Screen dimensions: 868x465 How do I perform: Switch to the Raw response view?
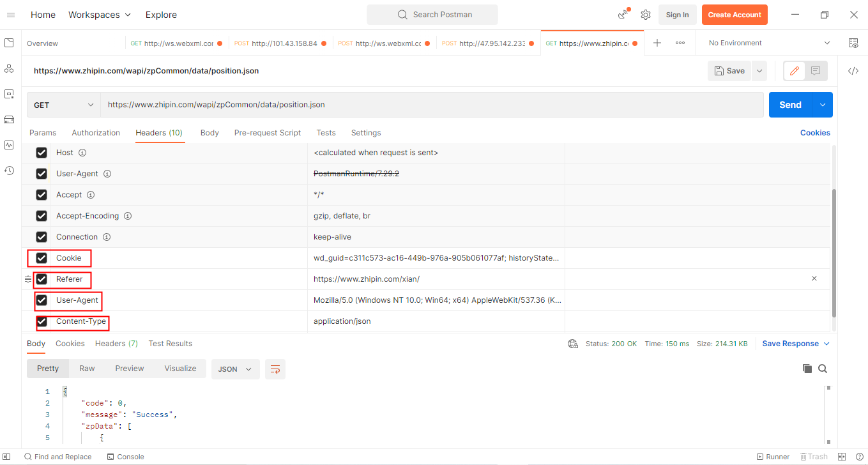(x=87, y=369)
